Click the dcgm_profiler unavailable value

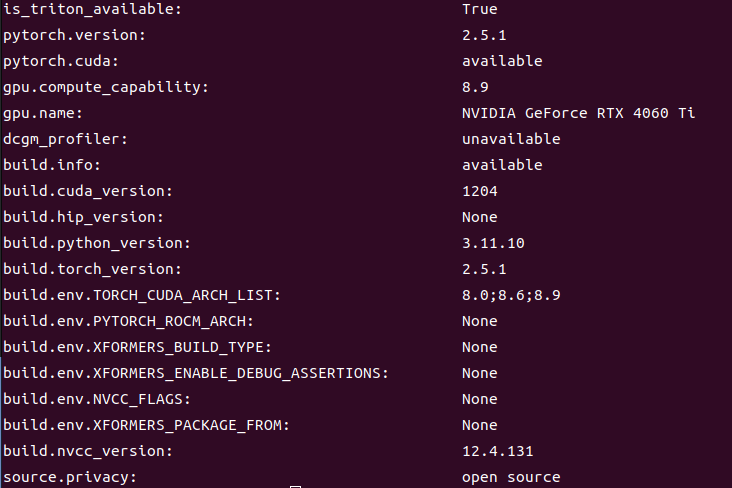click(511, 139)
